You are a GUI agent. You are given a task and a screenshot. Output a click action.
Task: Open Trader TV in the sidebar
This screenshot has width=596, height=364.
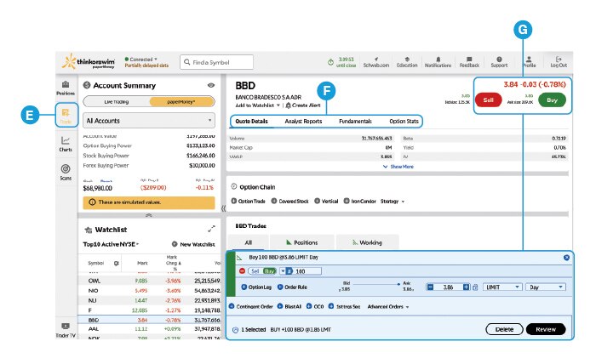66,330
